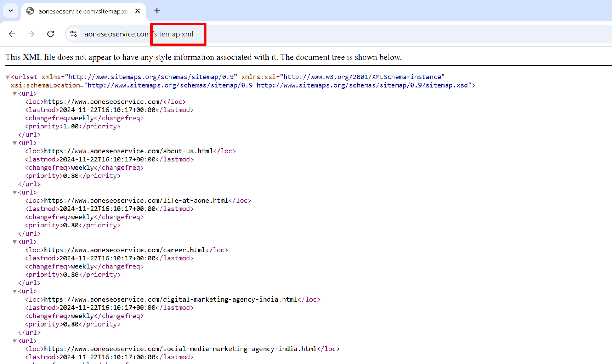Collapse the root urlset node
This screenshot has width=612, height=364.
tap(7, 77)
